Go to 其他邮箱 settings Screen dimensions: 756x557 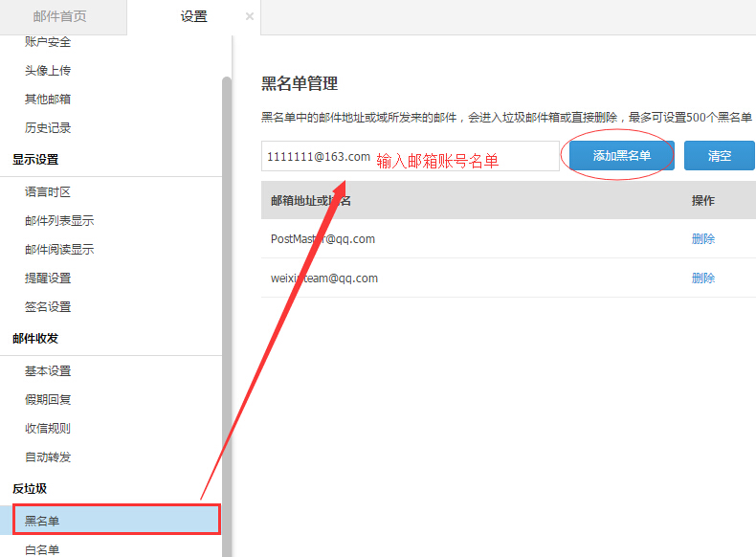click(x=48, y=100)
